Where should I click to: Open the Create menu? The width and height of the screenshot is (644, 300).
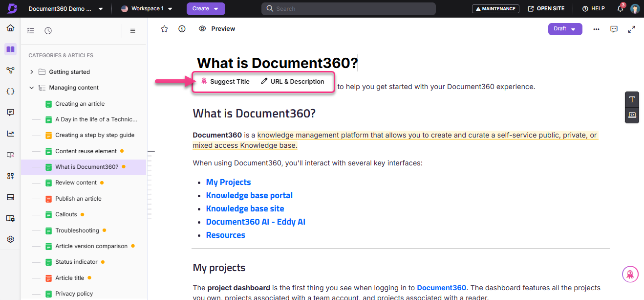point(206,9)
